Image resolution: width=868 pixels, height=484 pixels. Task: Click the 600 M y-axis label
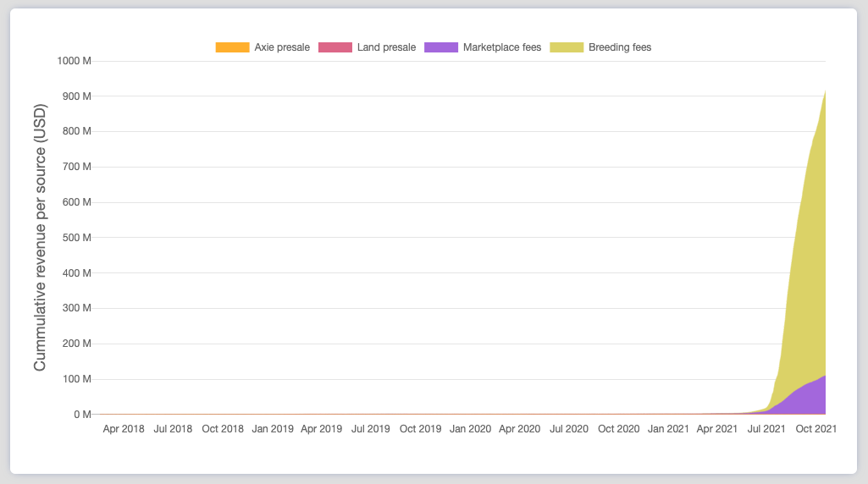(77, 202)
